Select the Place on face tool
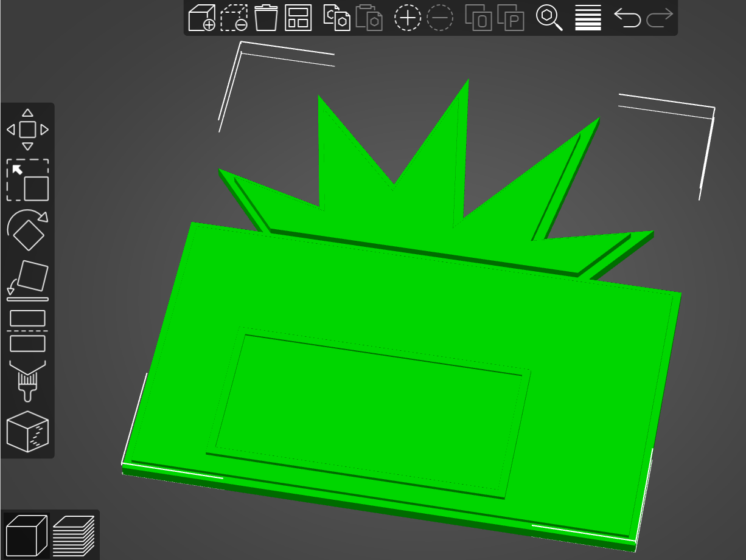This screenshot has width=746, height=560. click(27, 280)
